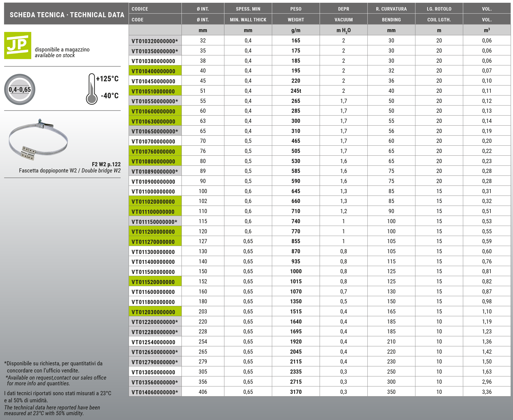Click the F2 W2 p.122 page reference
Image resolution: width=513 pixels, height=420 pixels.
tap(106, 164)
